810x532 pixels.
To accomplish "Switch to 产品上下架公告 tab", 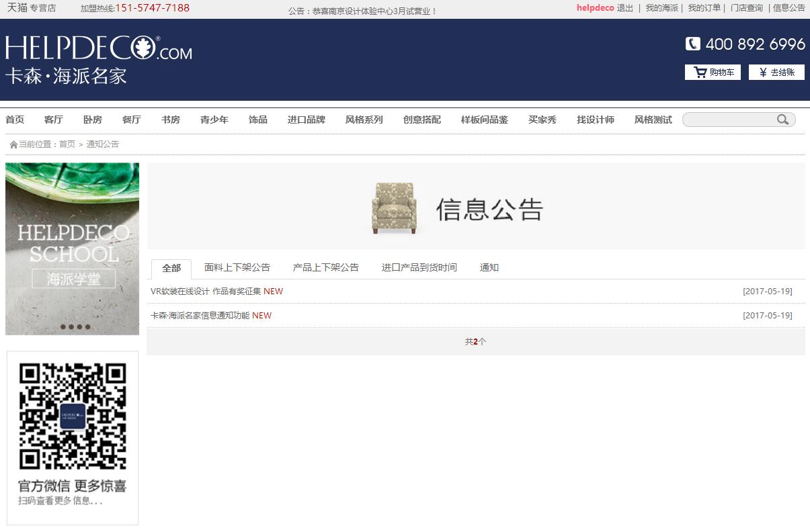I will [x=325, y=267].
